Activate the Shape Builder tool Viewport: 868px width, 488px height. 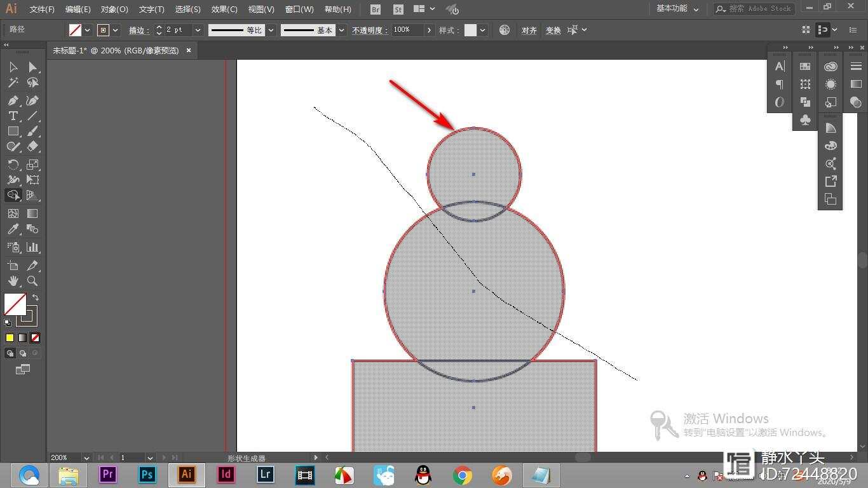(13, 195)
